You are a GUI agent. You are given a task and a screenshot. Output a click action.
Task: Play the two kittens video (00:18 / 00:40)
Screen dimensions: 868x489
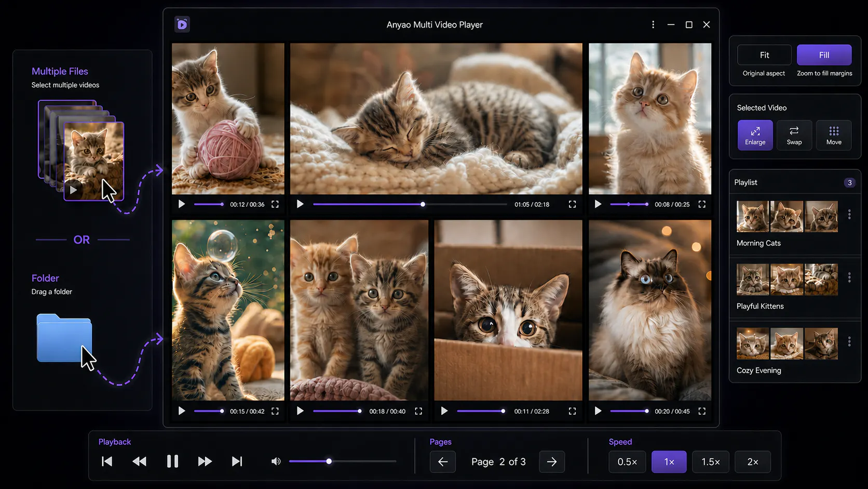300,411
